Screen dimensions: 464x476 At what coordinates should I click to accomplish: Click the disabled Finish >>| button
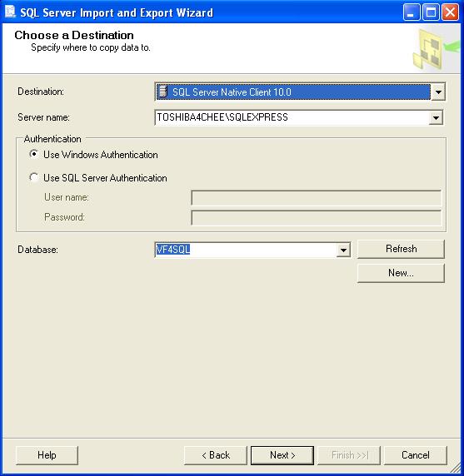(x=349, y=455)
